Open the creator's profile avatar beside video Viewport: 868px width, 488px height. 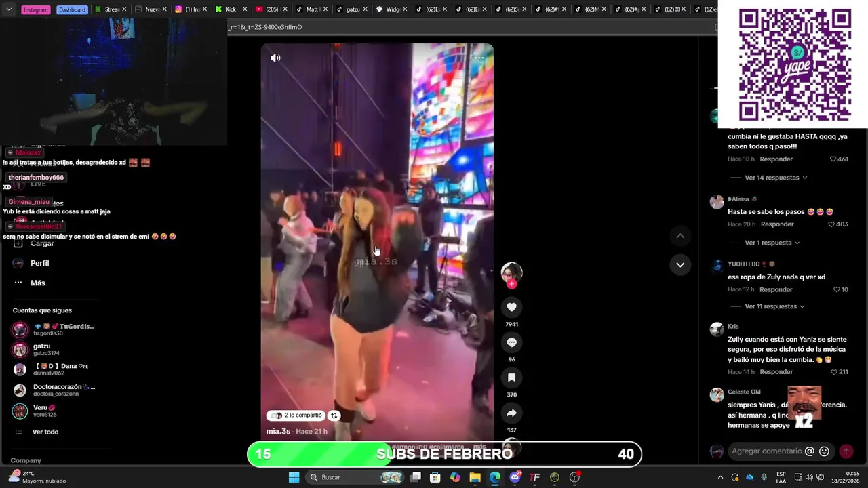click(511, 272)
